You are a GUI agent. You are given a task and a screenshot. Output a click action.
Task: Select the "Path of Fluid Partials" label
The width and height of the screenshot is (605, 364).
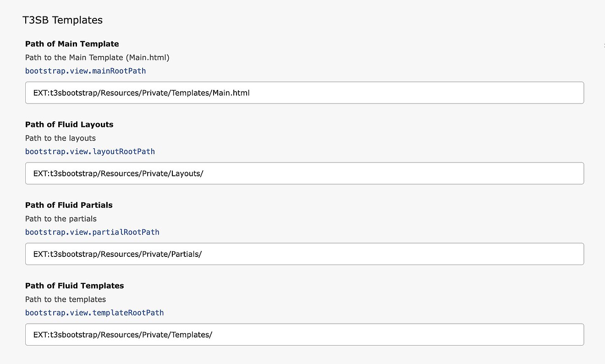tap(69, 205)
